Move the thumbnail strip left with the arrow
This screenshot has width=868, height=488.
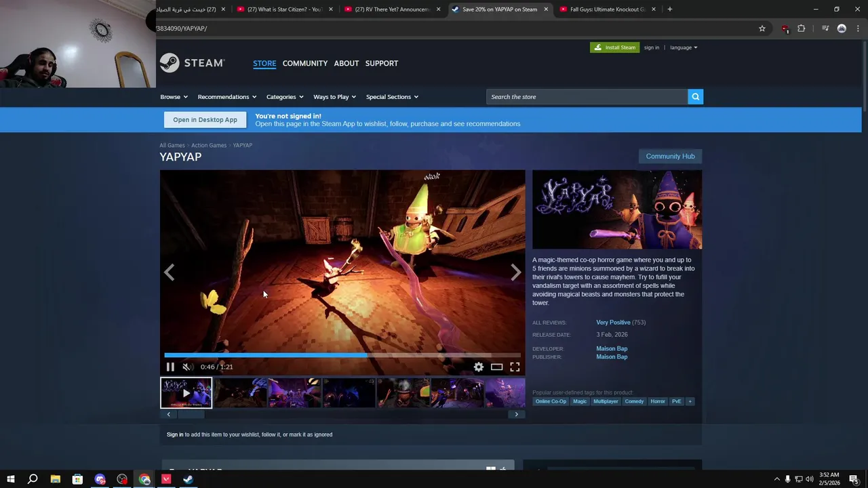tap(169, 414)
